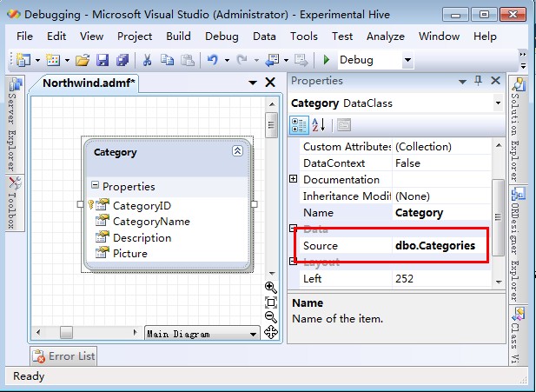Click the diagram pan arrows icon
The width and height of the screenshot is (536, 392).
[x=271, y=332]
